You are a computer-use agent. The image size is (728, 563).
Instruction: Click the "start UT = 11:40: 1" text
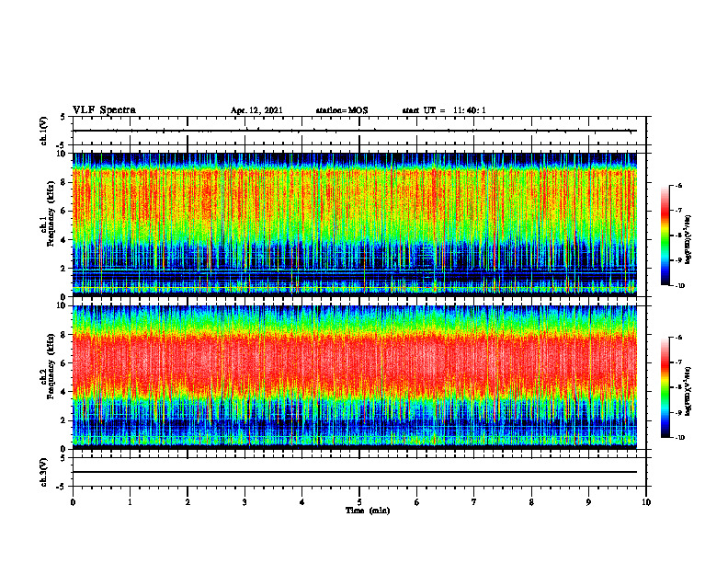(x=444, y=110)
